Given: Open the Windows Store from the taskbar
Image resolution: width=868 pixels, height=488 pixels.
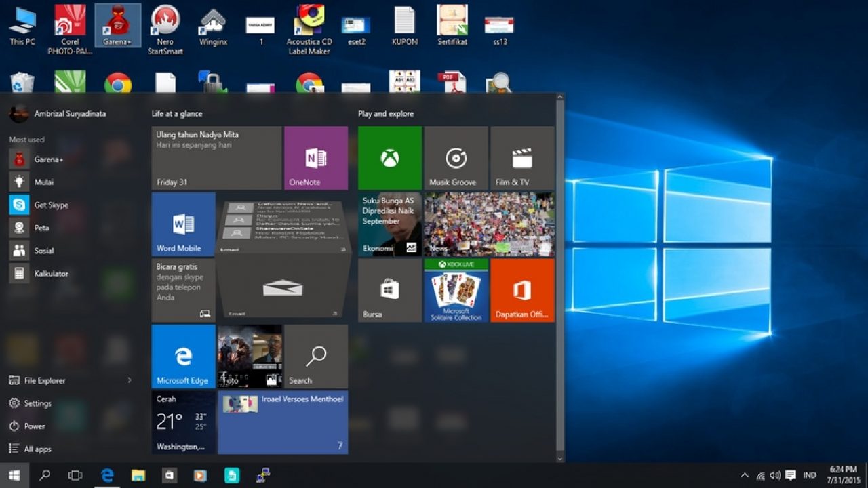Looking at the screenshot, I should coord(169,475).
